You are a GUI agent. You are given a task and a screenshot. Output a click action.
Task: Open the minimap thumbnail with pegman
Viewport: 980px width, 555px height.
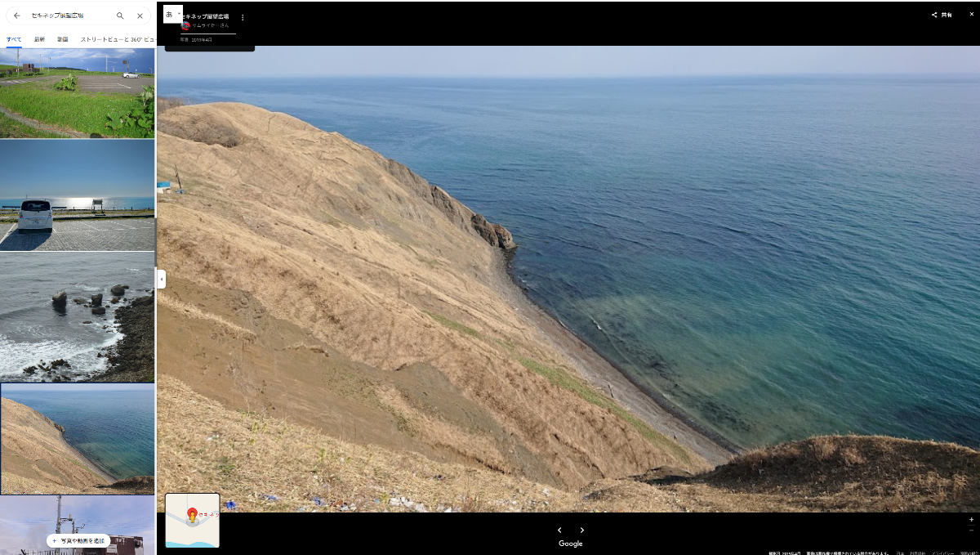click(192, 520)
